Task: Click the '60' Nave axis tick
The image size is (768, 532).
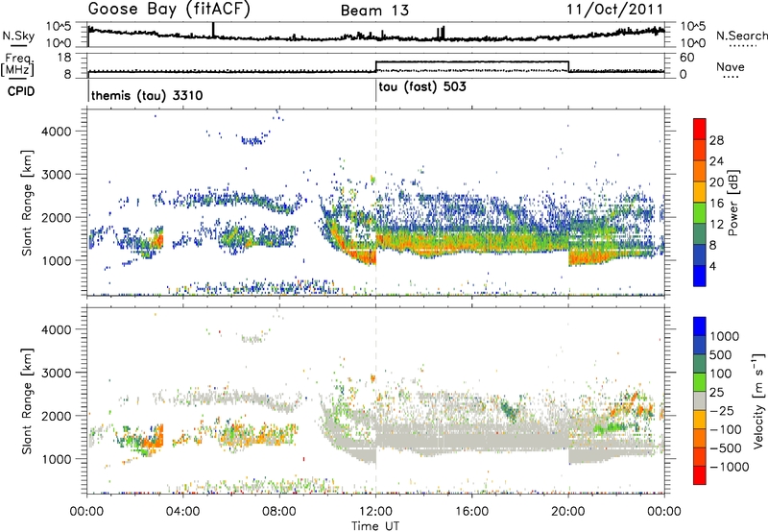Action: click(687, 58)
